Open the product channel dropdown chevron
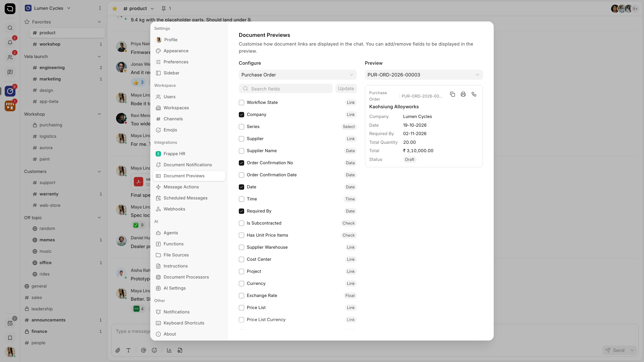 click(152, 9)
